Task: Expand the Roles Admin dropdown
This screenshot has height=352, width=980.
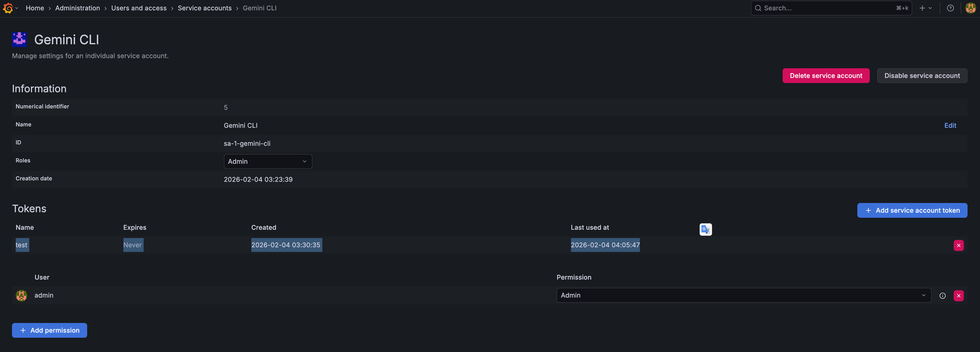Action: [x=268, y=161]
